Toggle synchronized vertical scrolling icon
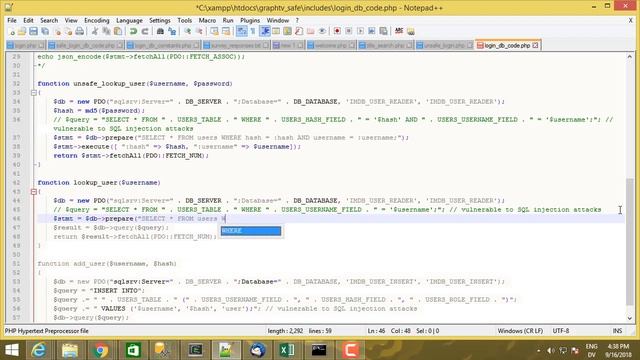The image size is (640, 360). pos(215,31)
